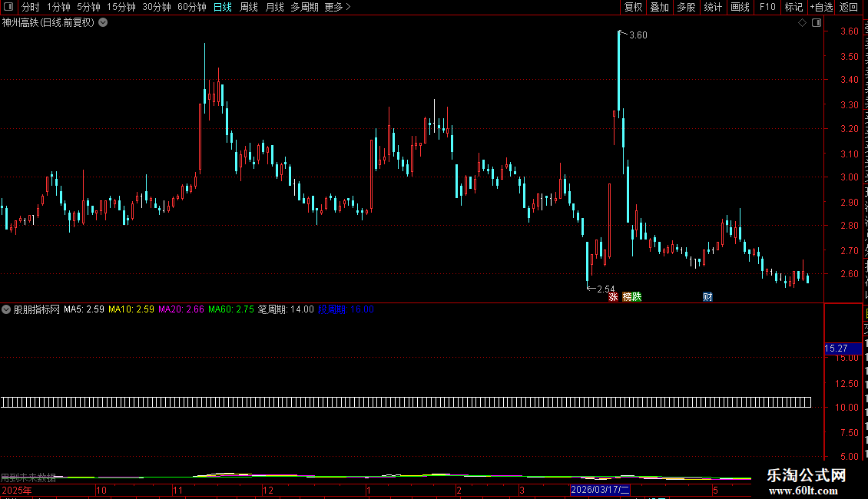Viewport: 868px width, 499px height.
Task: Click the MA20: 2.66 value
Action: (181, 309)
